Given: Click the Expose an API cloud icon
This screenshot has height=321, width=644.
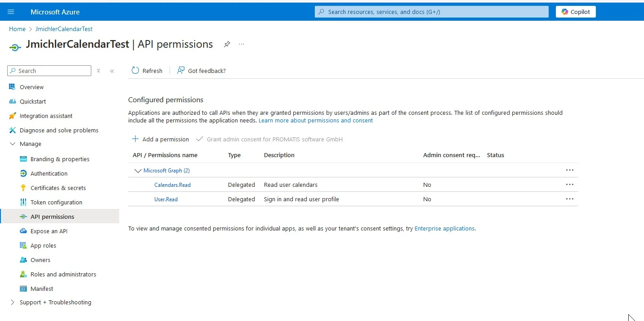Looking at the screenshot, I should click(23, 231).
